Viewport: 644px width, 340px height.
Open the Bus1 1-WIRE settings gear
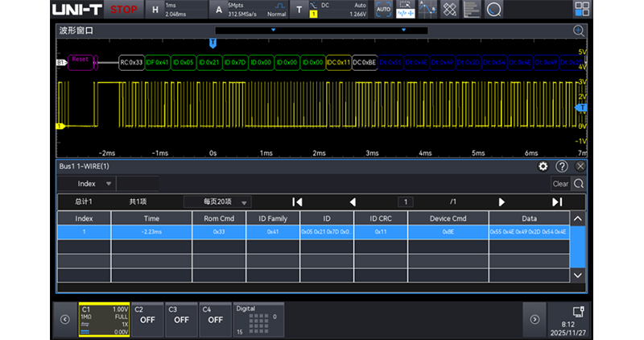[x=543, y=167]
